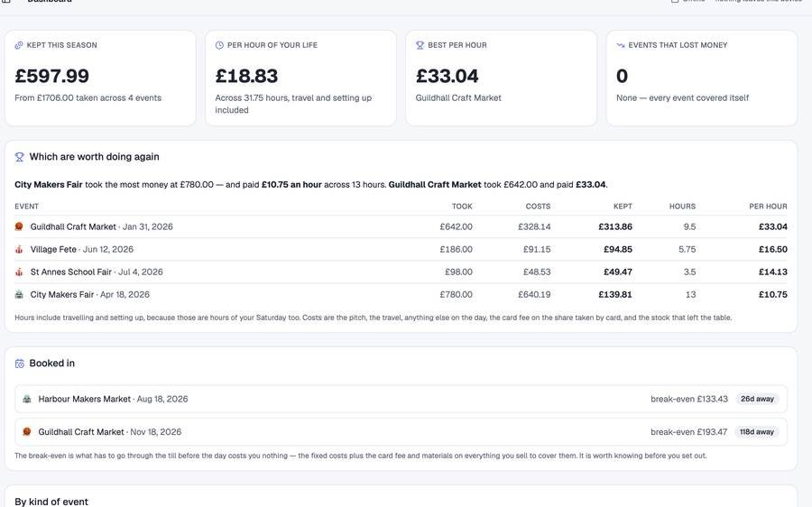Click the downward trend icon beside Events That Lost Money

pyautogui.click(x=621, y=45)
